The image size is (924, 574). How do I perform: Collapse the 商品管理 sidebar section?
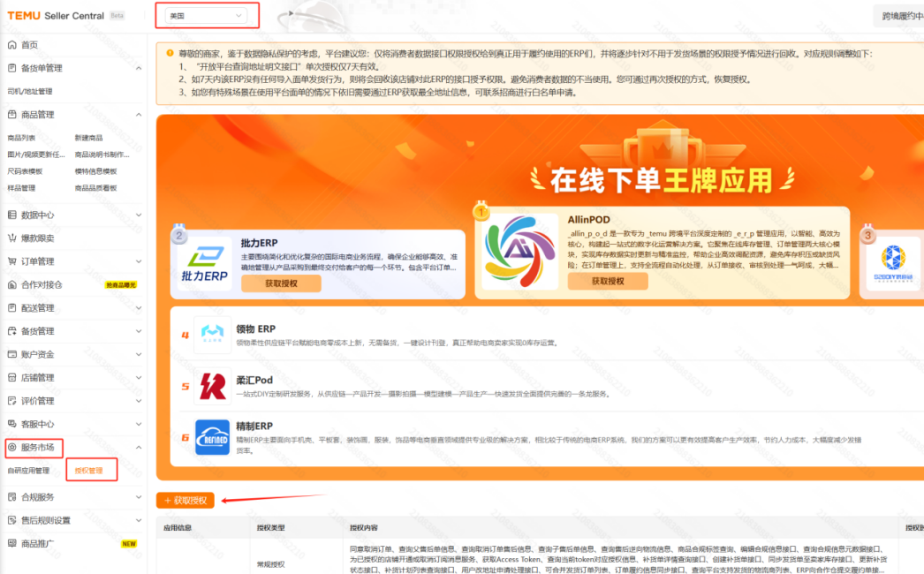click(139, 115)
